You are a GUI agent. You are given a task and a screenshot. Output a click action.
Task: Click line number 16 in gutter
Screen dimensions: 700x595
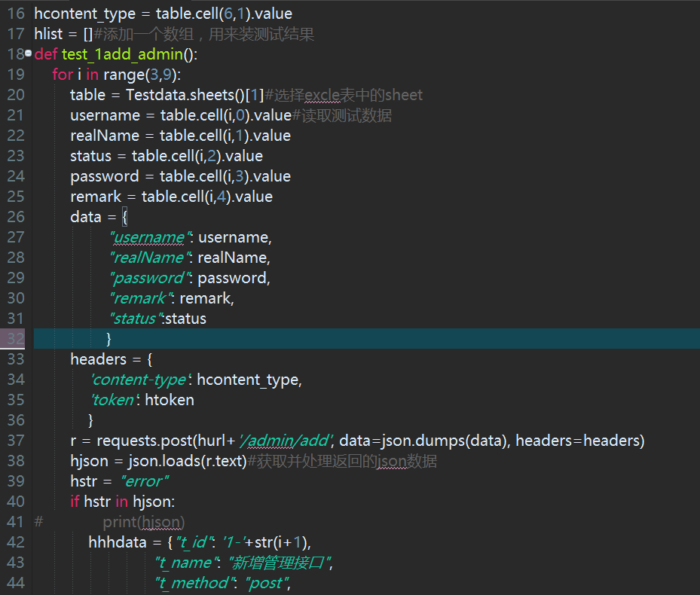(x=16, y=14)
